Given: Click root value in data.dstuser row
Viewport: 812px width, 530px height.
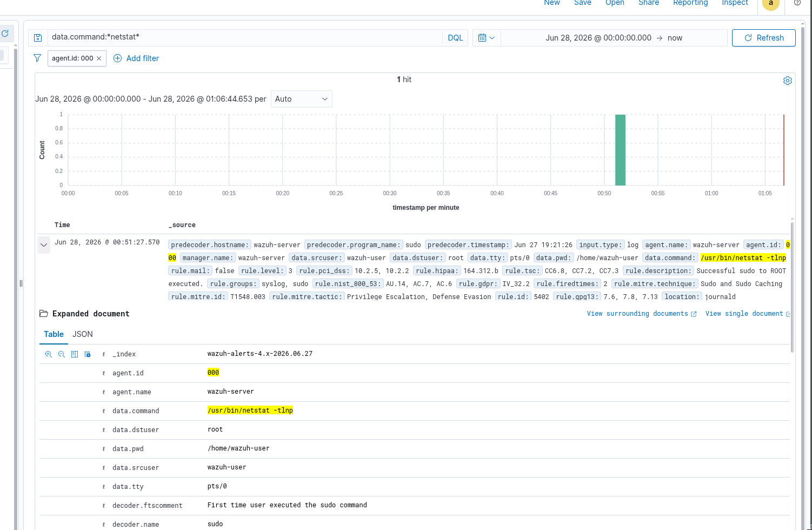Looking at the screenshot, I should click(215, 429).
